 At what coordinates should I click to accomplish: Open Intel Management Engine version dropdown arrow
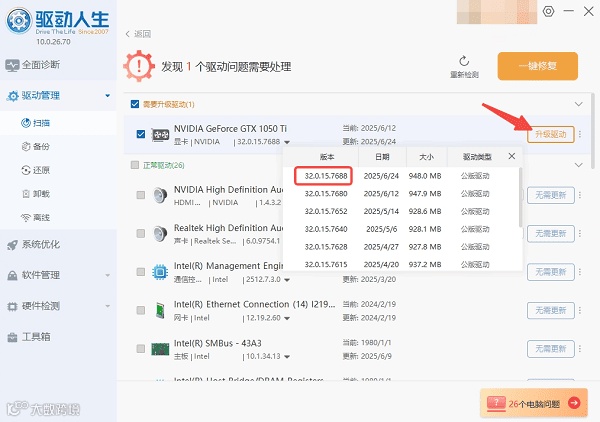[287, 280]
